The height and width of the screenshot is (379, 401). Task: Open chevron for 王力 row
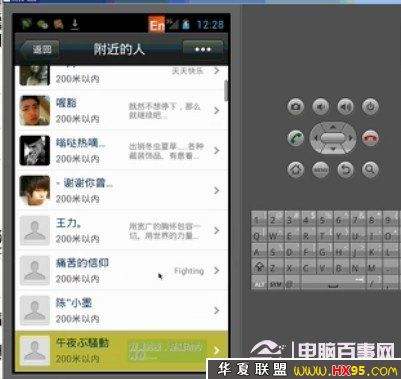(217, 230)
